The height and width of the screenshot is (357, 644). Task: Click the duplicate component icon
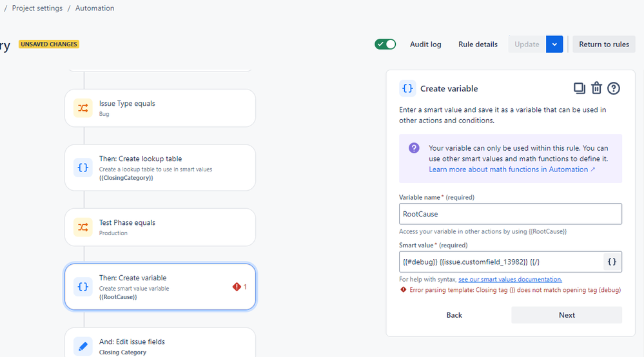(x=579, y=88)
